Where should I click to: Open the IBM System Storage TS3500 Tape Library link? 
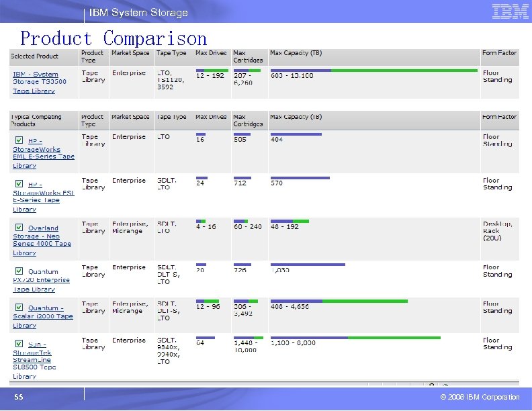click(40, 83)
